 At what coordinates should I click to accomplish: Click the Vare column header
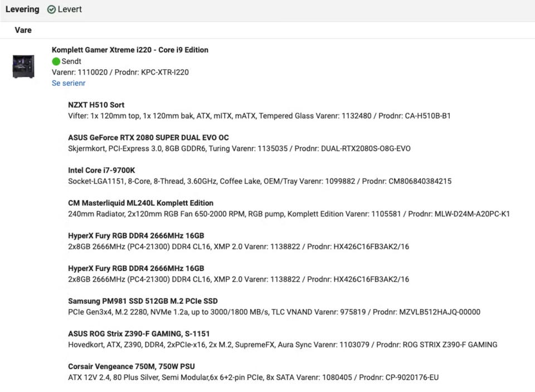point(23,30)
